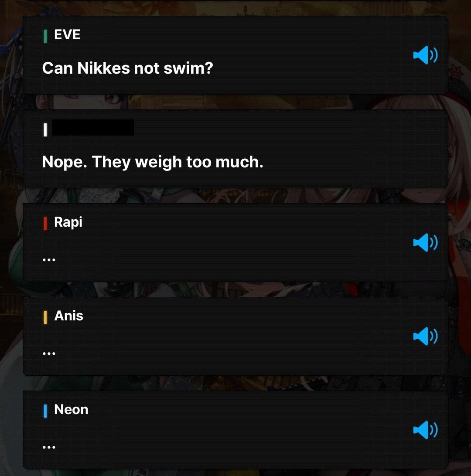Click the yellow marker beside Anis
Viewport: 471px width, 476px height.
click(45, 317)
